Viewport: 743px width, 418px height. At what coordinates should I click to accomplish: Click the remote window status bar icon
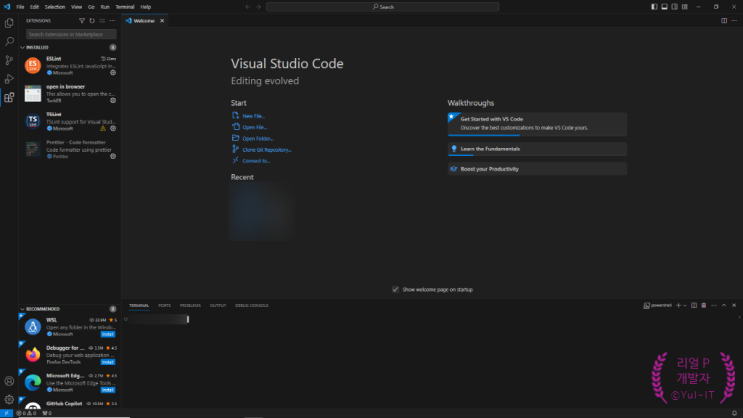tap(6, 413)
